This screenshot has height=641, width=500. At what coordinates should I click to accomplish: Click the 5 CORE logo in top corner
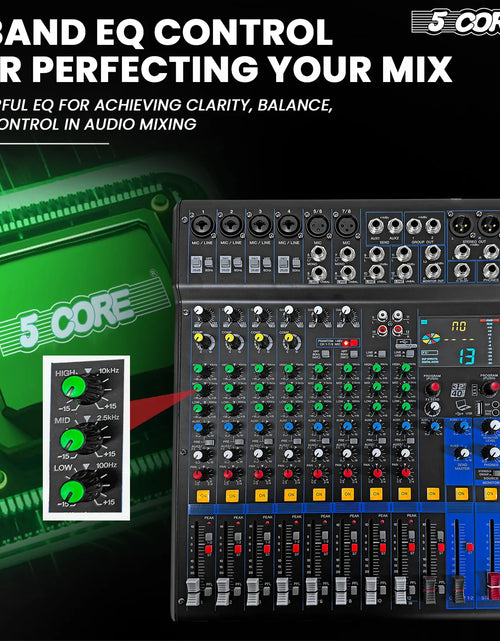(x=456, y=22)
